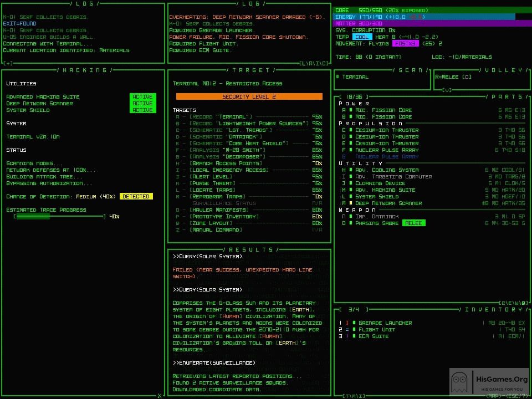Click yellow overheating square beside Deep Network Scanner

(350, 203)
